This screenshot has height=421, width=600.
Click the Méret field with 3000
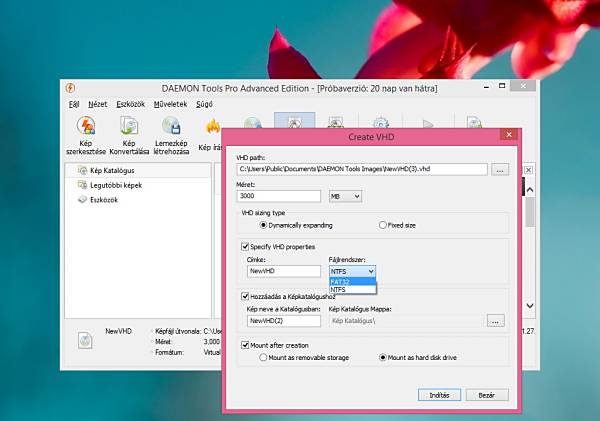pos(279,196)
